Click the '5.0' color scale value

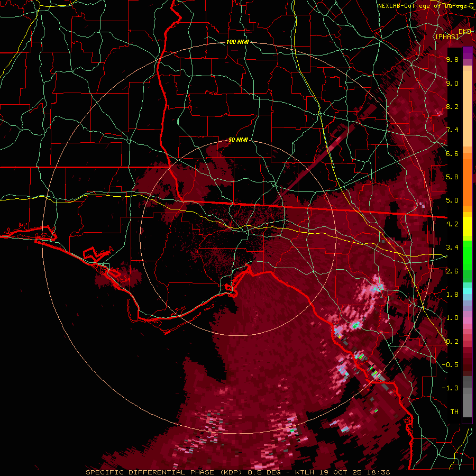[x=452, y=200]
